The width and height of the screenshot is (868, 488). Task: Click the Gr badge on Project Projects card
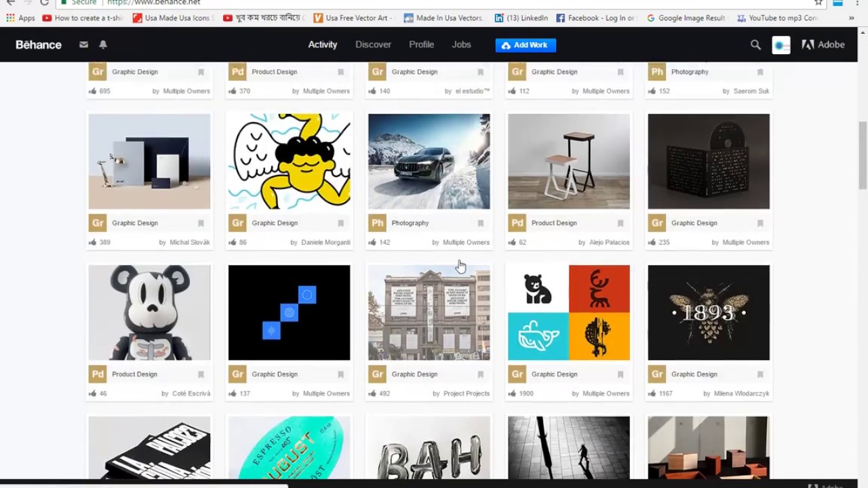click(x=377, y=374)
